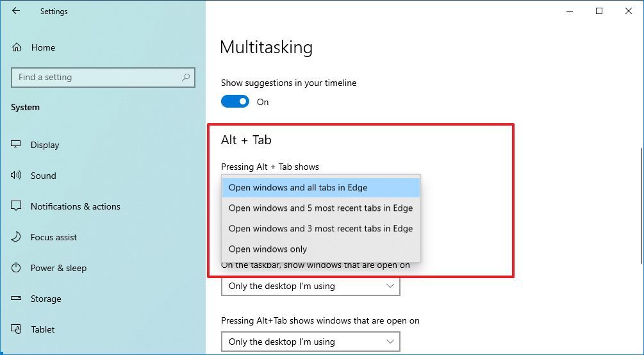Click the vertical scrollbar on the right
Screen dimensions: 644x355
640,205
